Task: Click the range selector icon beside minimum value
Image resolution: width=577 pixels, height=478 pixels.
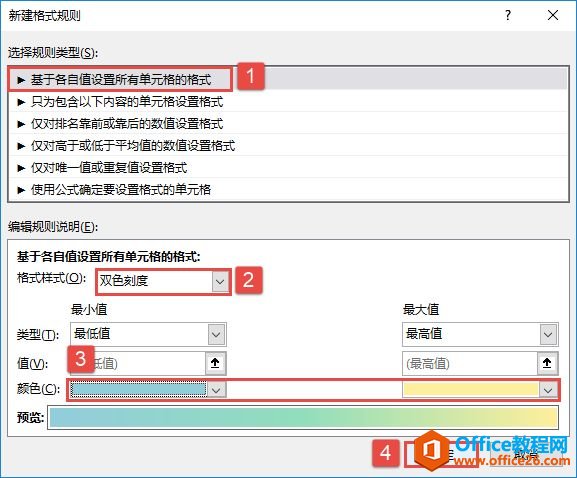Action: (x=215, y=364)
